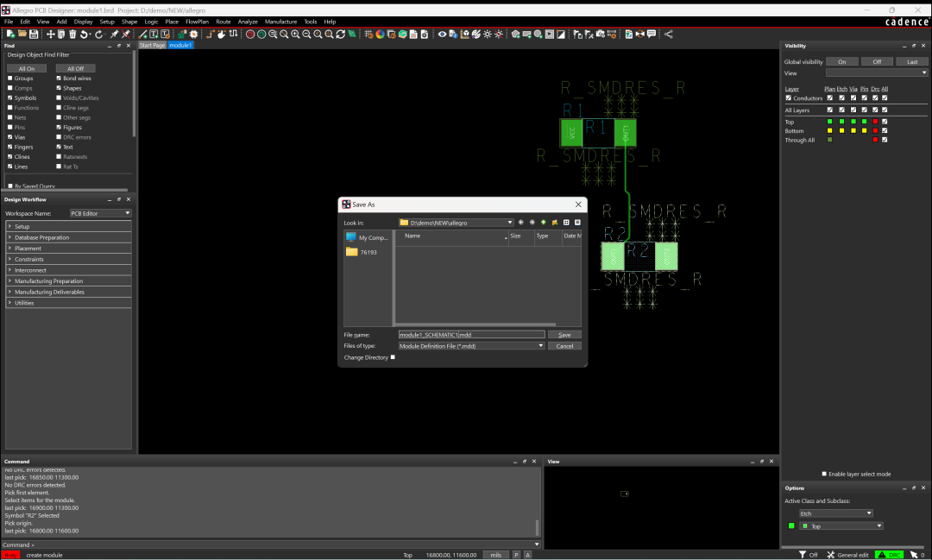Click the new folder icon in Save As
Screen dimensions: 932x560
[554, 223]
